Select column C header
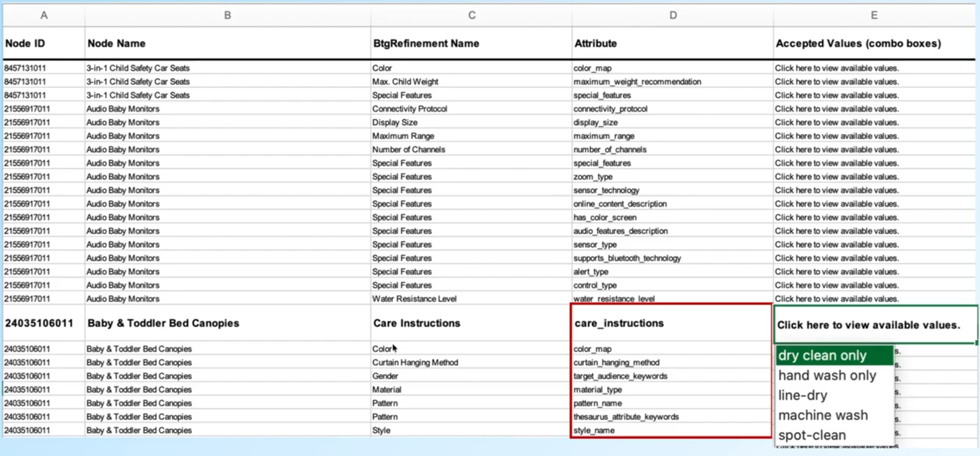This screenshot has width=980, height=456. 471,15
